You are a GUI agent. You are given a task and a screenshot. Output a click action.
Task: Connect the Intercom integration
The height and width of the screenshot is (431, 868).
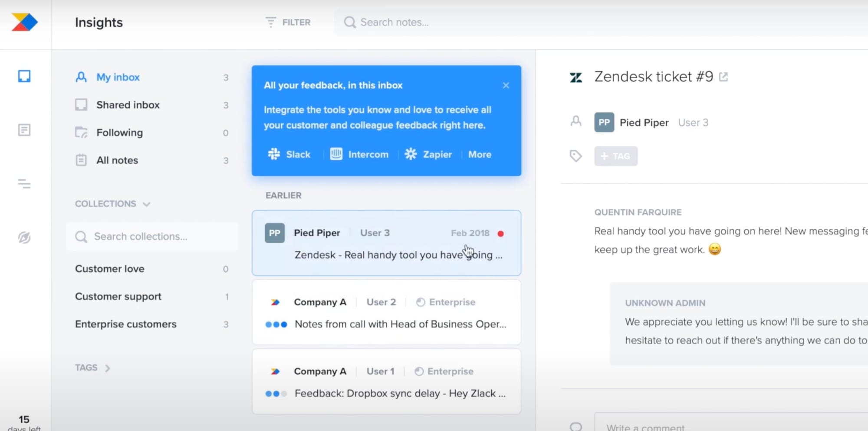click(x=359, y=154)
